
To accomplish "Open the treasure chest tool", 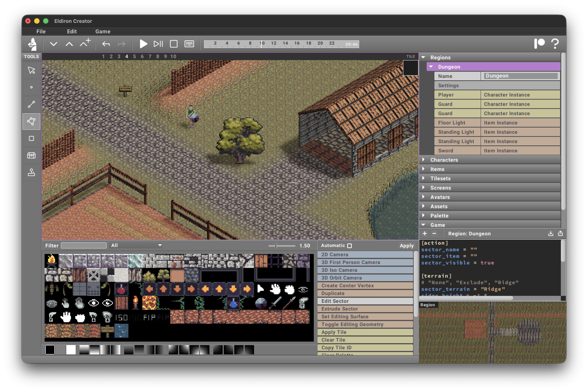I will tap(31, 155).
